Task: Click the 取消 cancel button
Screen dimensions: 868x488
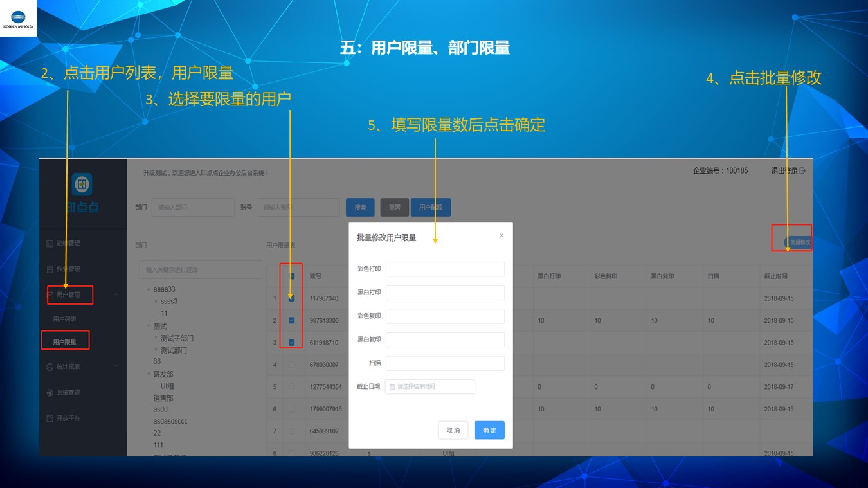Action: 453,430
